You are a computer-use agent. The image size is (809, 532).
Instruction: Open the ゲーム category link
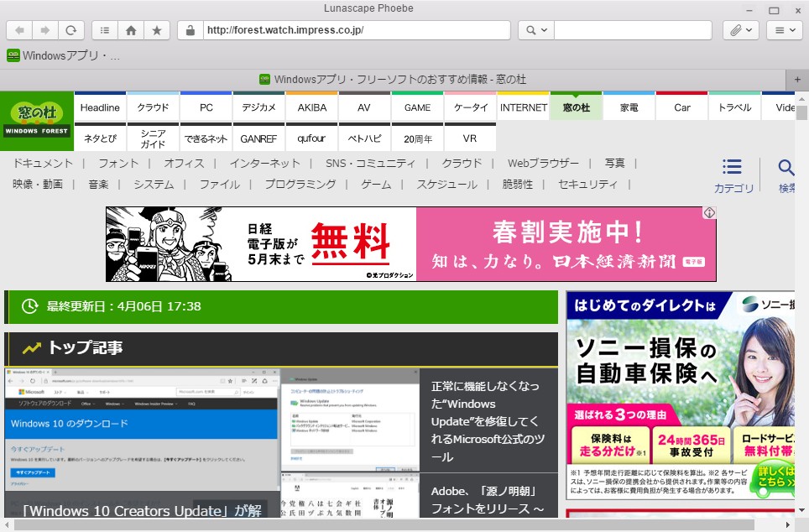(376, 185)
